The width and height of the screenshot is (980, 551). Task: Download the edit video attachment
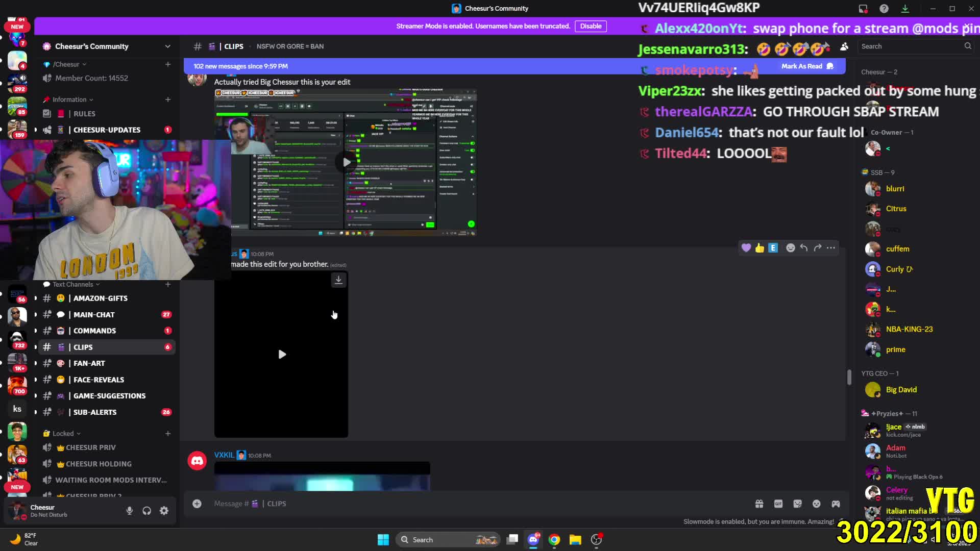click(338, 280)
